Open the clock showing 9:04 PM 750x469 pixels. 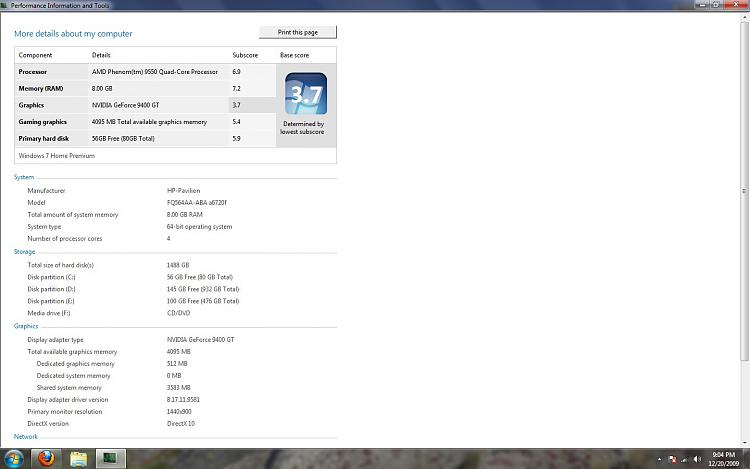click(723, 459)
